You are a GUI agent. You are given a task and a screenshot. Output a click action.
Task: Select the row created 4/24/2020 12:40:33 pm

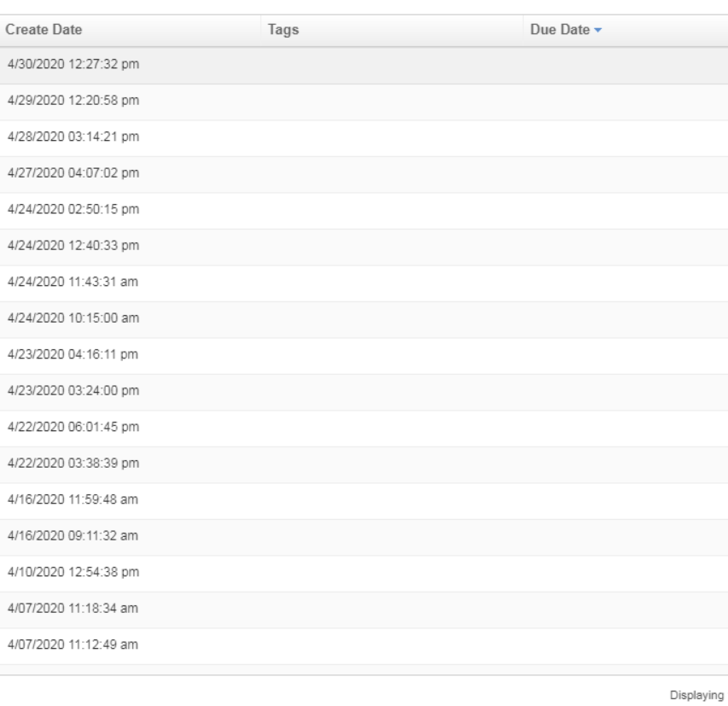[x=73, y=247]
